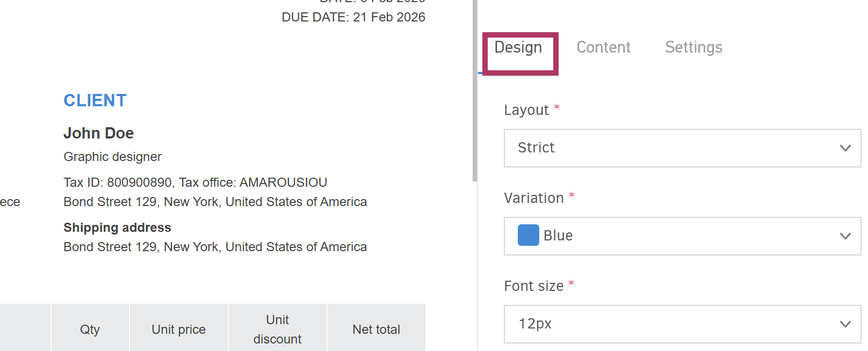Select the John Doe client name
This screenshot has height=351, width=868.
coord(98,133)
